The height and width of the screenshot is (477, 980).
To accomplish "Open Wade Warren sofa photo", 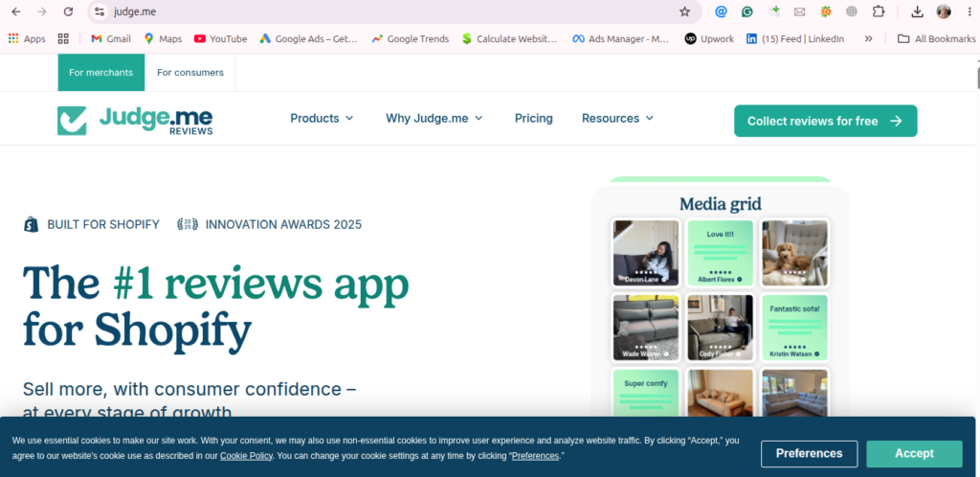I will point(646,328).
